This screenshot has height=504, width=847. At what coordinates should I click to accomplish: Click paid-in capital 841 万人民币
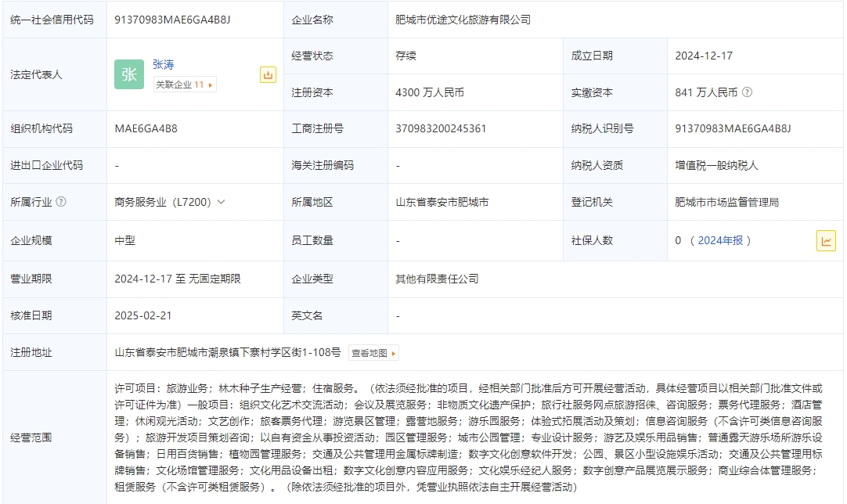point(706,92)
